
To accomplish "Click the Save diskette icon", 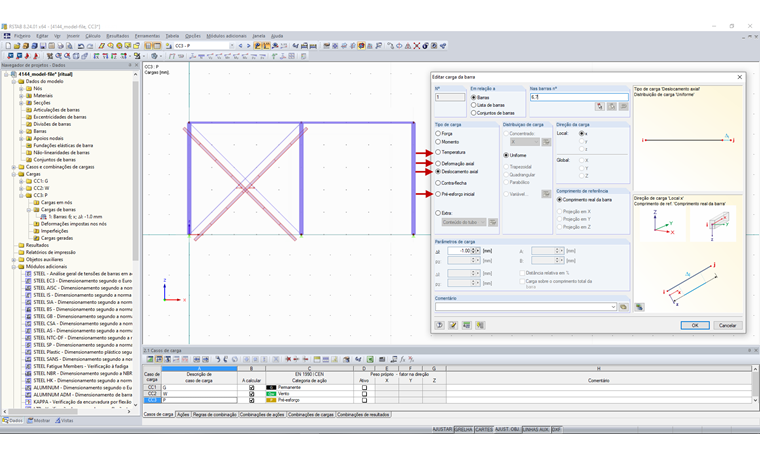I will 43,46.
